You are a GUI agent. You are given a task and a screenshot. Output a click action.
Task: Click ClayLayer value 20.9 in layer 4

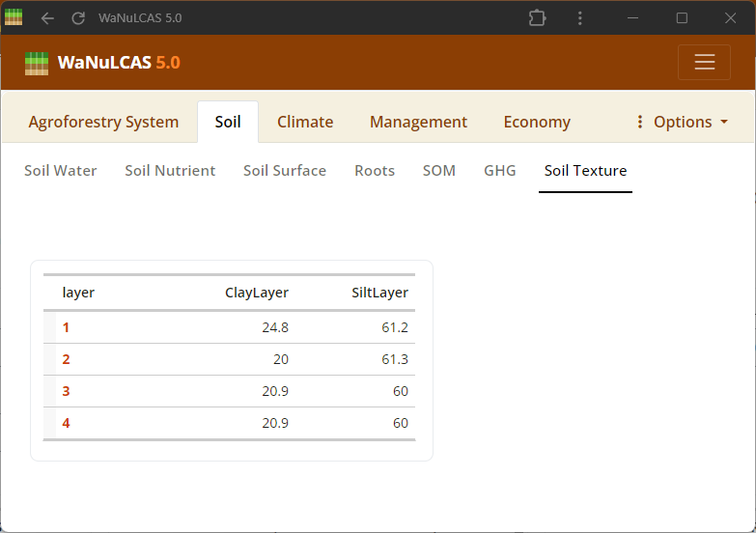pos(275,423)
